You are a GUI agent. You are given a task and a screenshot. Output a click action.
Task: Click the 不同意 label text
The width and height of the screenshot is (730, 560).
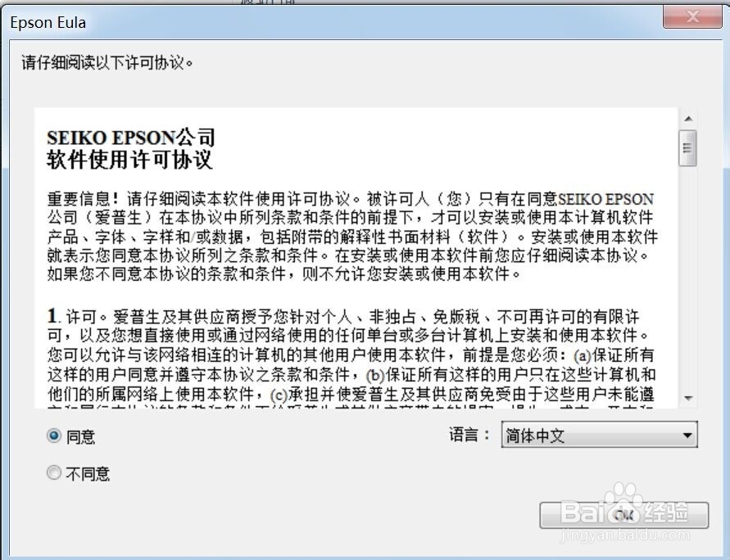88,473
